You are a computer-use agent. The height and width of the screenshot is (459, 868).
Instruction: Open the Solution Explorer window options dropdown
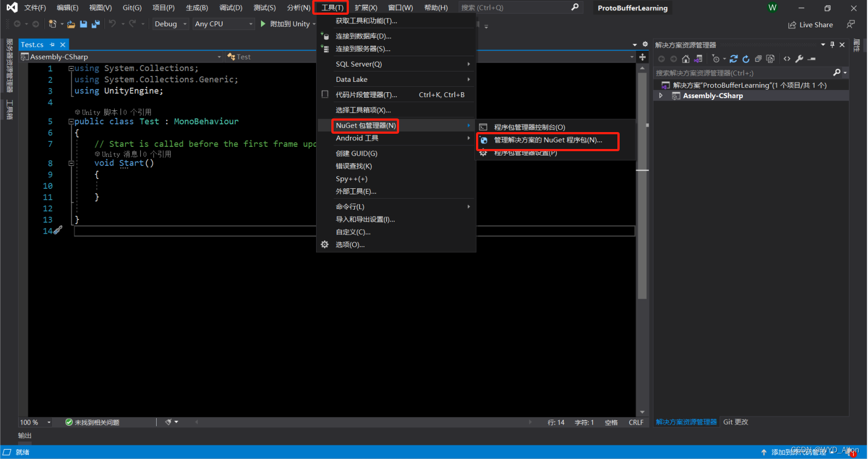tap(823, 45)
